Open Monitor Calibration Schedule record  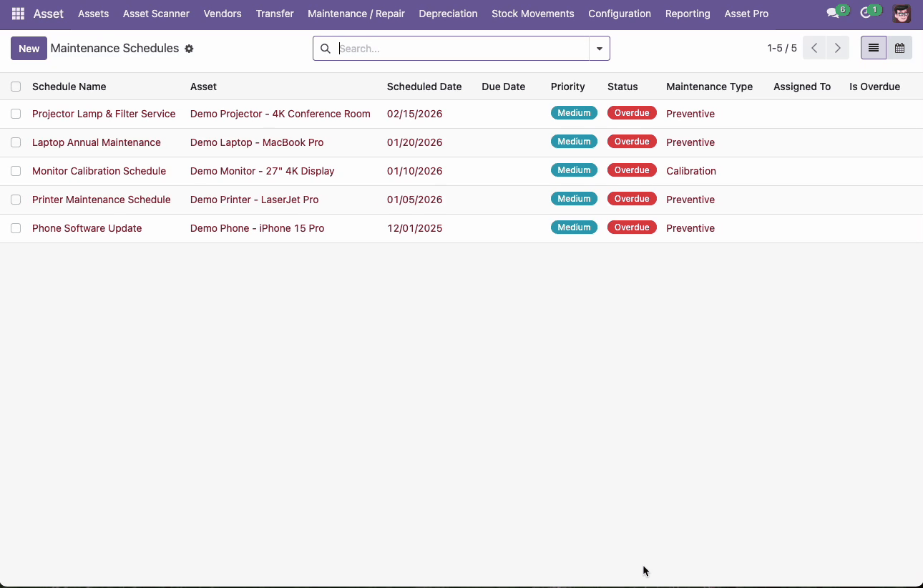pos(99,171)
